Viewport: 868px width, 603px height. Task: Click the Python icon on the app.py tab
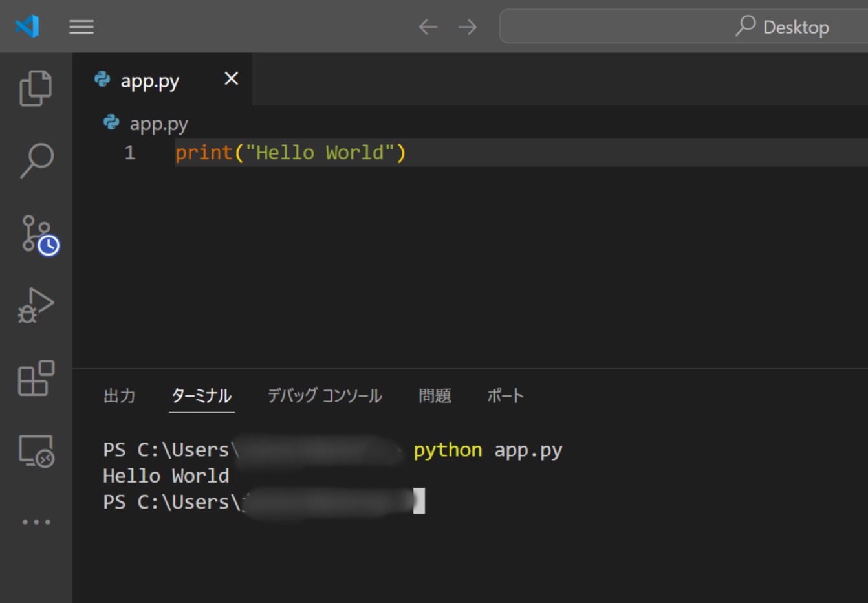[x=103, y=79]
